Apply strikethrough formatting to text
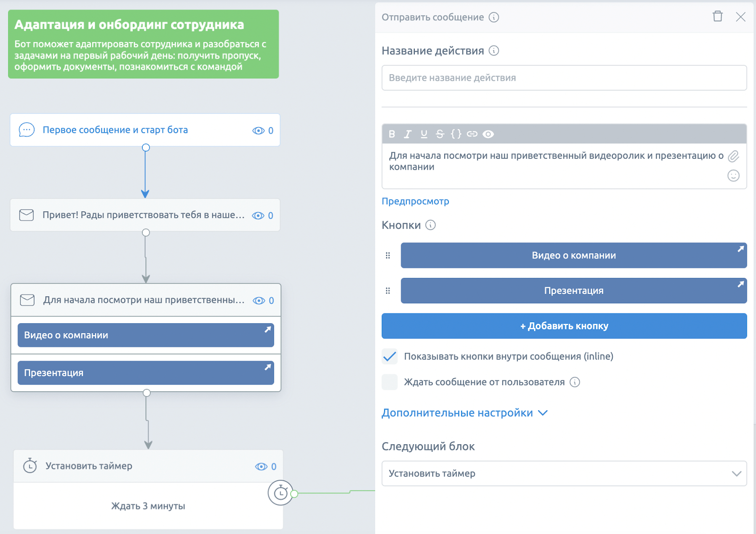 point(440,134)
